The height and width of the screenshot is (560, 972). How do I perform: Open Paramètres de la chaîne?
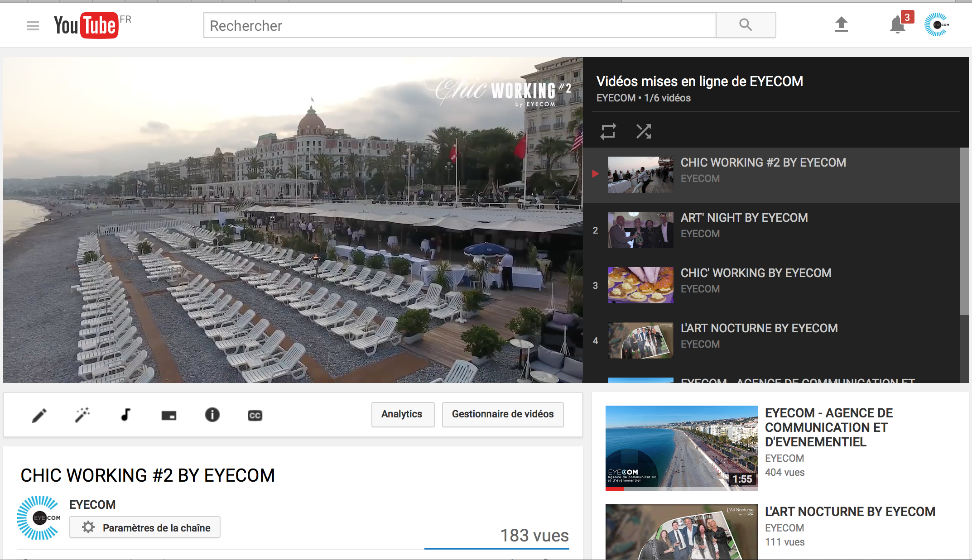pyautogui.click(x=145, y=527)
